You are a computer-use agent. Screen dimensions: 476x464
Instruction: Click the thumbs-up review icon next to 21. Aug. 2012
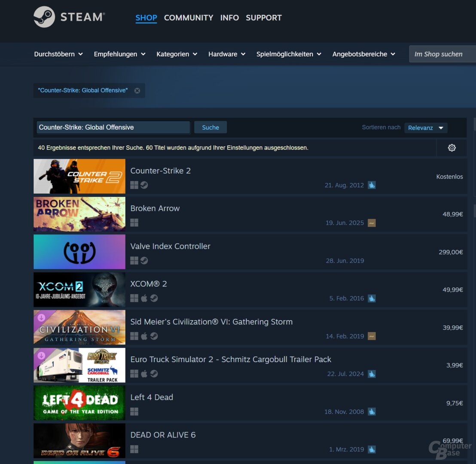372,185
